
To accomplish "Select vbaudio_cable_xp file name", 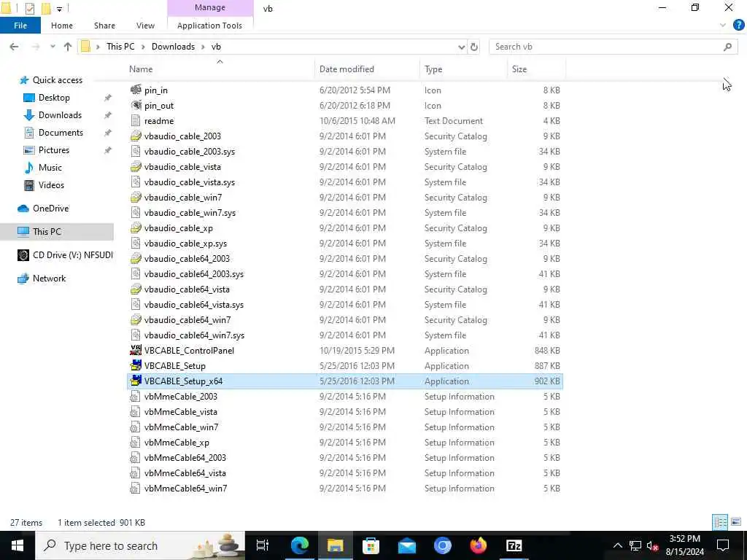I will coord(178,228).
